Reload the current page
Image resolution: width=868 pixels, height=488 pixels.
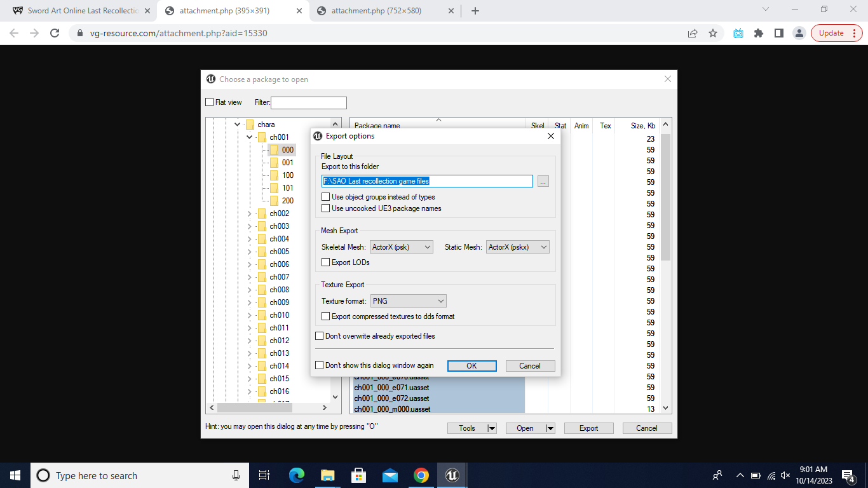click(x=55, y=33)
